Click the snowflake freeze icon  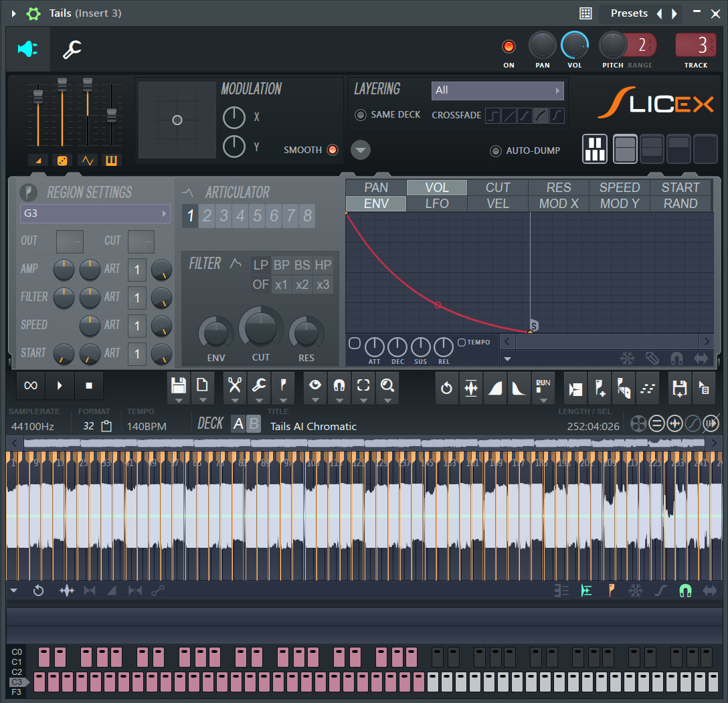[x=636, y=591]
